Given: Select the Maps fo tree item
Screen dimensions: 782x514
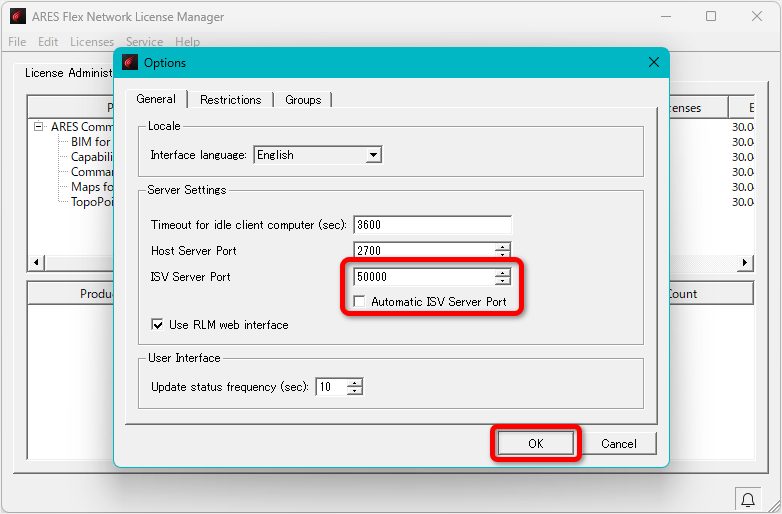Looking at the screenshot, I should (x=92, y=187).
